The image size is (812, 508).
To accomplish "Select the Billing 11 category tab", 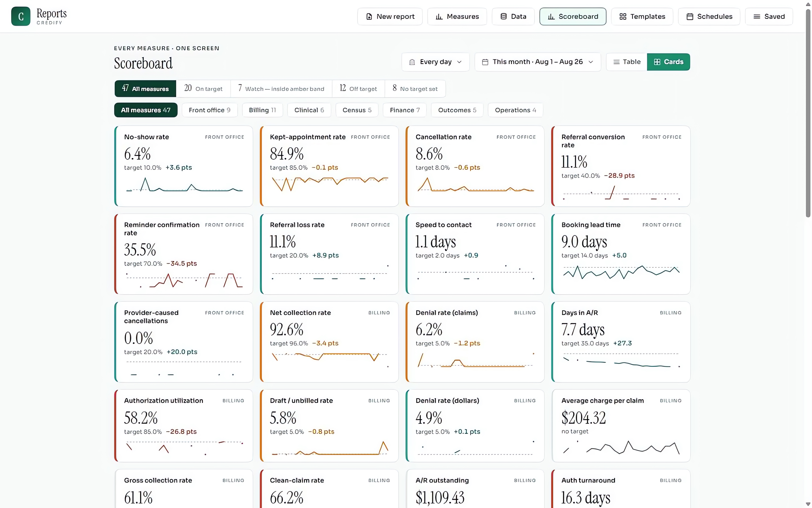I will click(x=262, y=110).
